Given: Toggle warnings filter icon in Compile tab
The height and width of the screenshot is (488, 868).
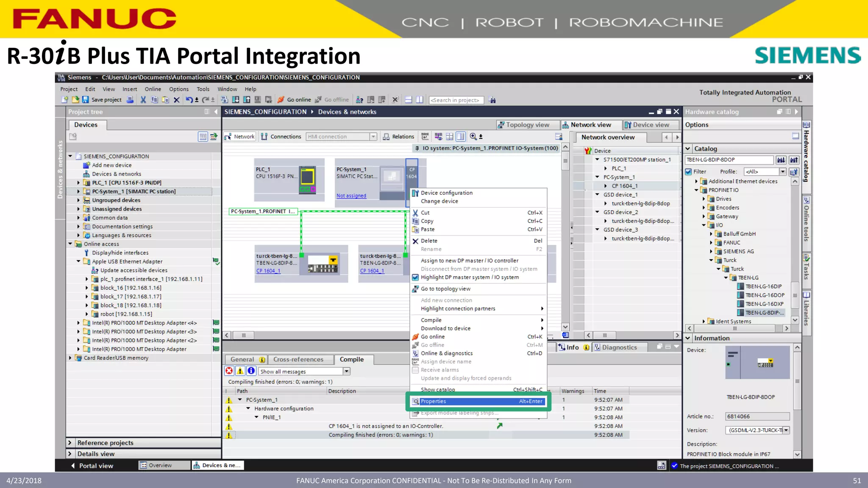Looking at the screenshot, I should (x=240, y=371).
